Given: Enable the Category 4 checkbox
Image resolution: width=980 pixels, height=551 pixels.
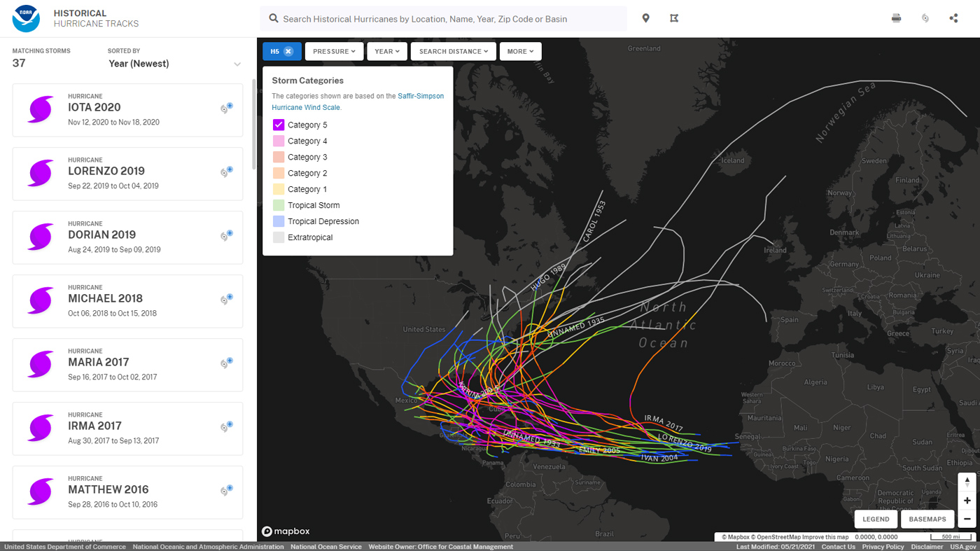Looking at the screenshot, I should pyautogui.click(x=279, y=141).
